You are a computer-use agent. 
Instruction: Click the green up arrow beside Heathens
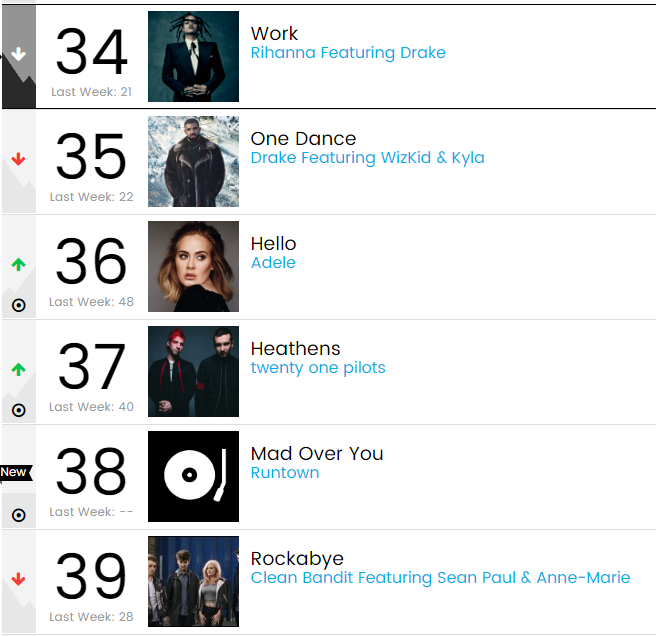click(x=18, y=370)
